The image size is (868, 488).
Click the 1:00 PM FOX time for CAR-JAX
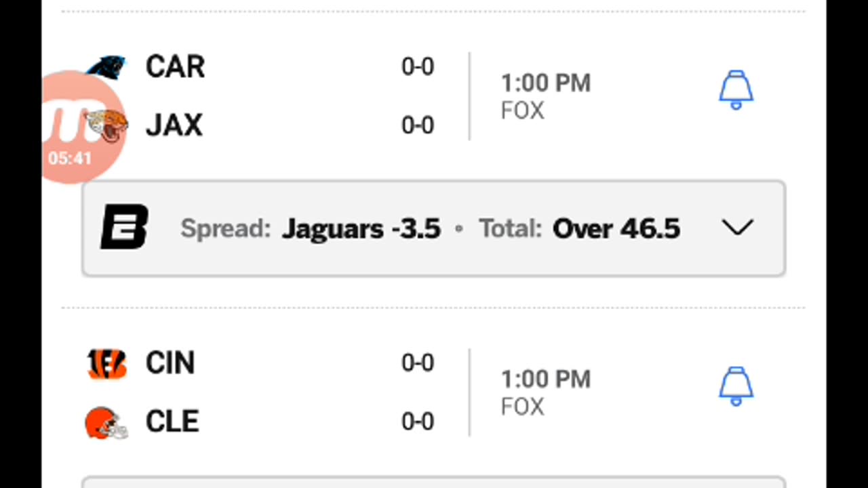545,96
